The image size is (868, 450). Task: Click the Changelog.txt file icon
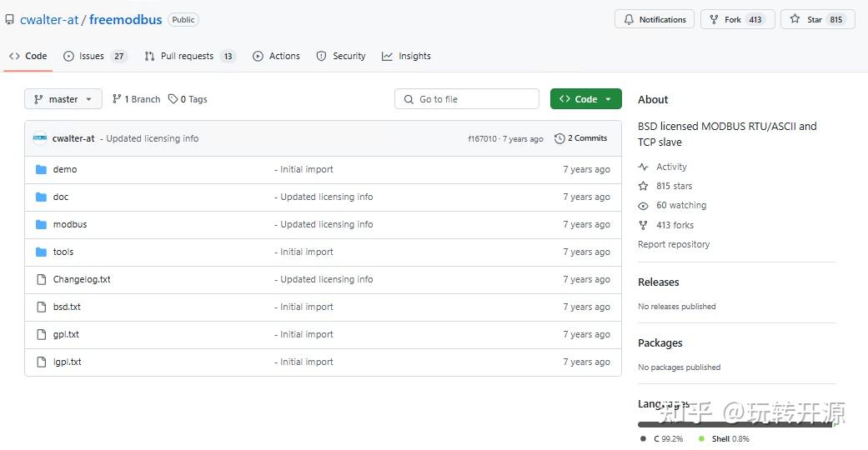pyautogui.click(x=41, y=279)
